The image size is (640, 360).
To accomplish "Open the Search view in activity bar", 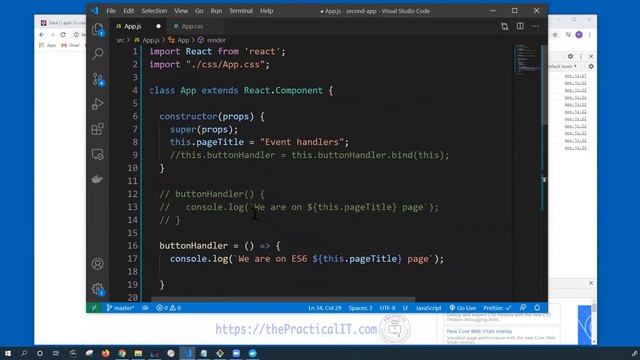I will (98, 53).
